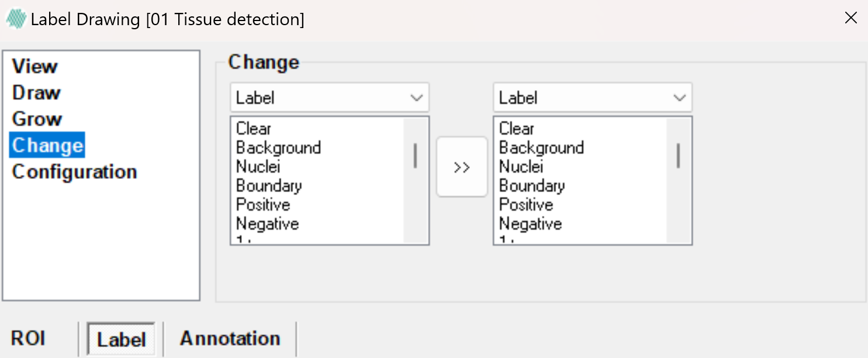Click the source list scrollbar thumb
This screenshot has height=358, width=868.
pos(416,156)
